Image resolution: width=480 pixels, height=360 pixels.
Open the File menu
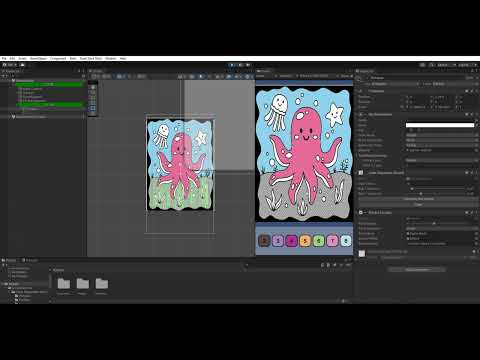click(4, 58)
